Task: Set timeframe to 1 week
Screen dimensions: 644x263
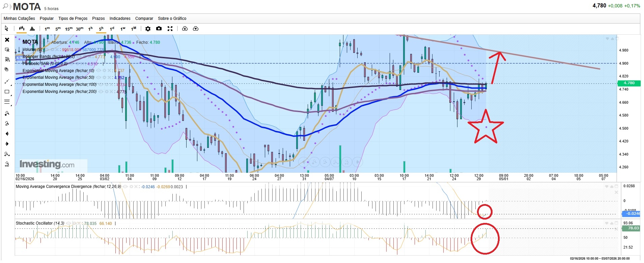Action: pos(123,29)
